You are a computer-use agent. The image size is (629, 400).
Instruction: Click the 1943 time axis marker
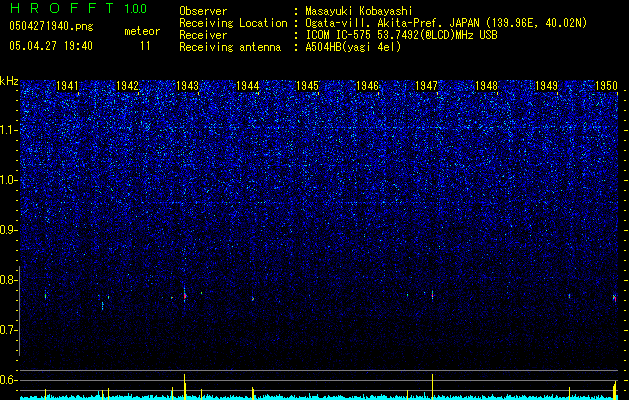(187, 85)
